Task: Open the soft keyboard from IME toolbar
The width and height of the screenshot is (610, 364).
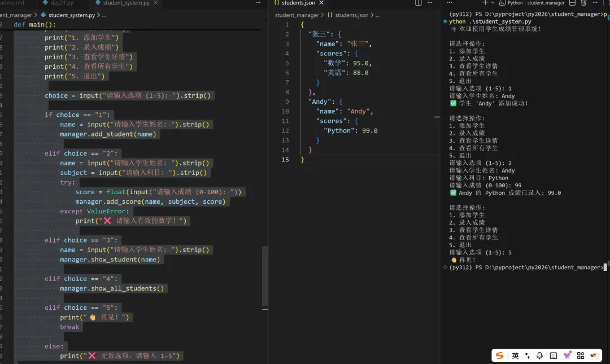Action: [553, 356]
